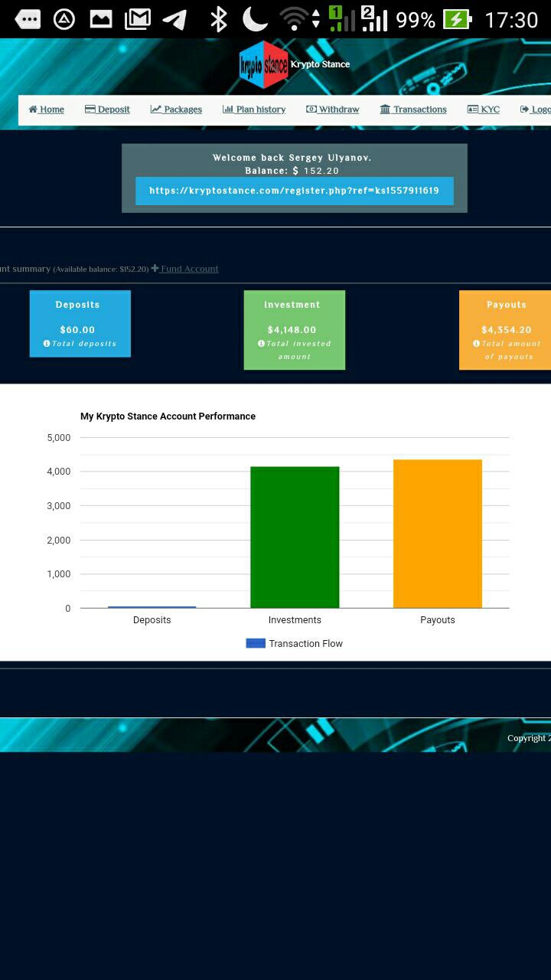Image resolution: width=551 pixels, height=980 pixels.
Task: Click the line chart icon beside Packages
Action: click(156, 109)
